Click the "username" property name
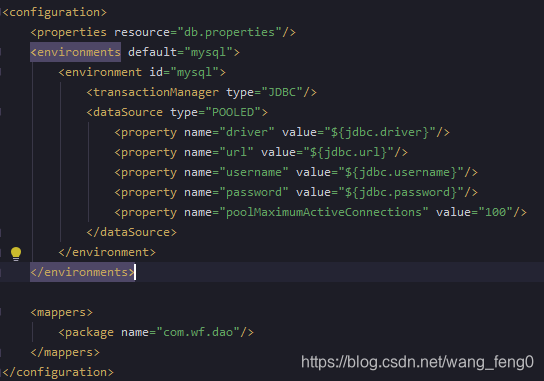Screen dimensions: 544x381 click(x=254, y=172)
